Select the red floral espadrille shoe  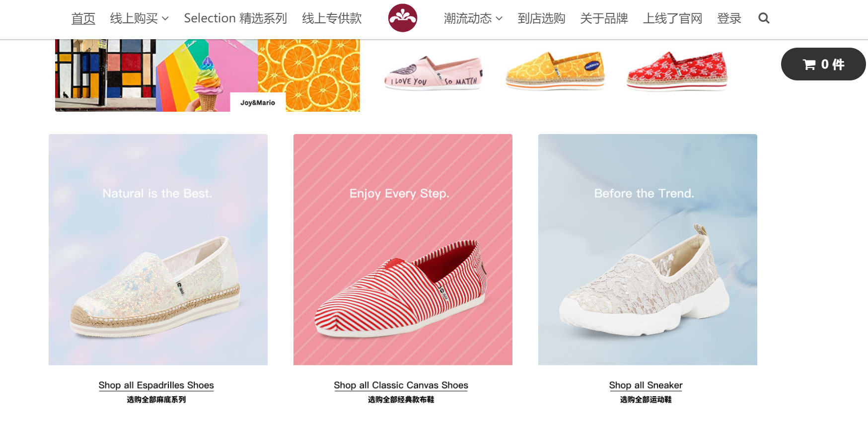677,70
